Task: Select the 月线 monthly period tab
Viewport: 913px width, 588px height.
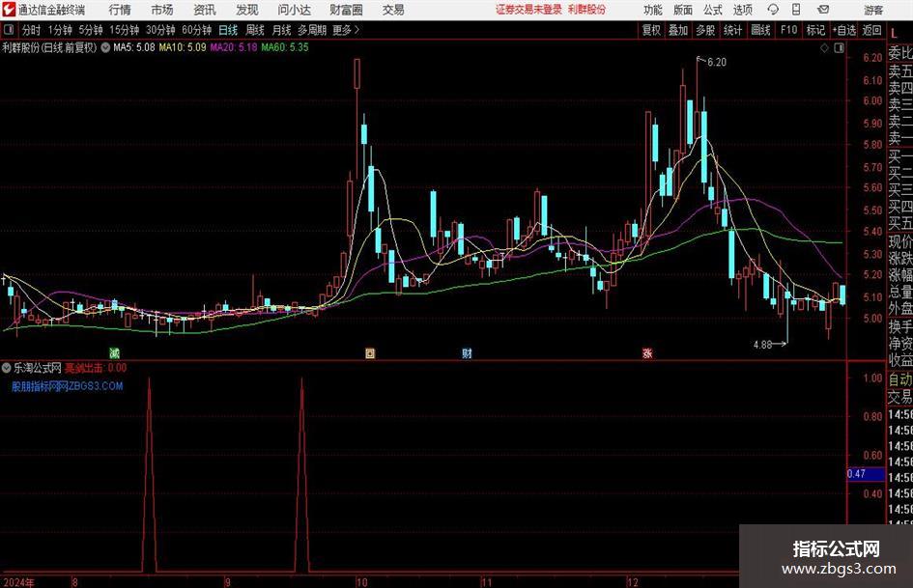Action: click(282, 30)
